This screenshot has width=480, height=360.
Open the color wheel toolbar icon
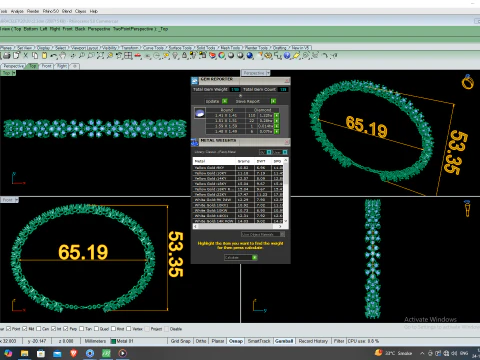[x=222, y=56]
